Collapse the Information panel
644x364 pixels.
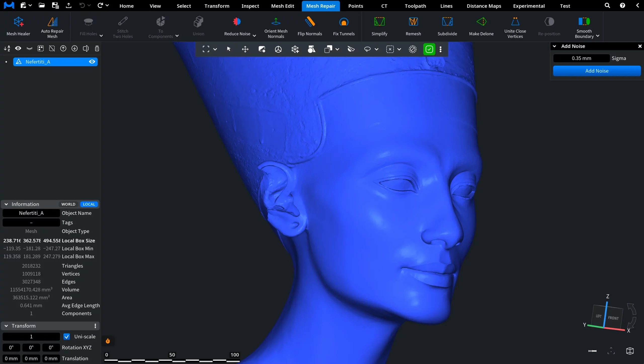coord(6,204)
